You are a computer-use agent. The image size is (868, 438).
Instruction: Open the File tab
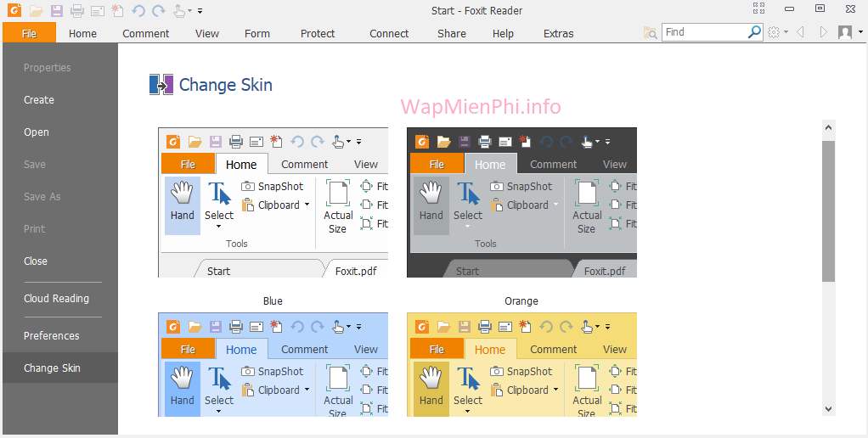30,33
